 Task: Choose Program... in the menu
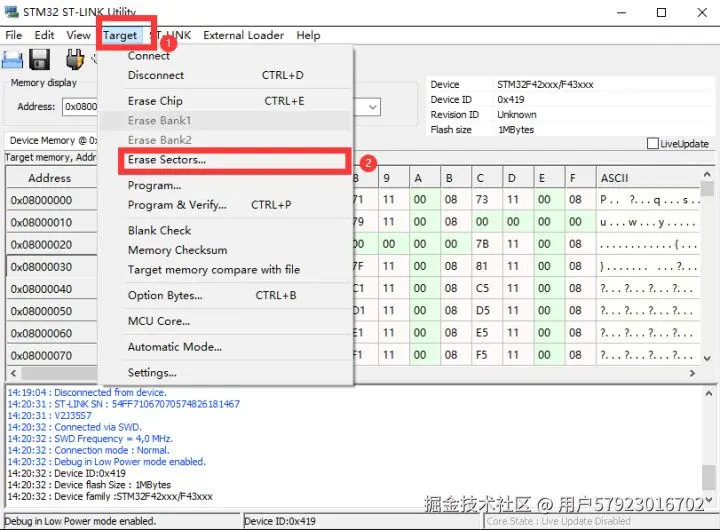(225, 186)
